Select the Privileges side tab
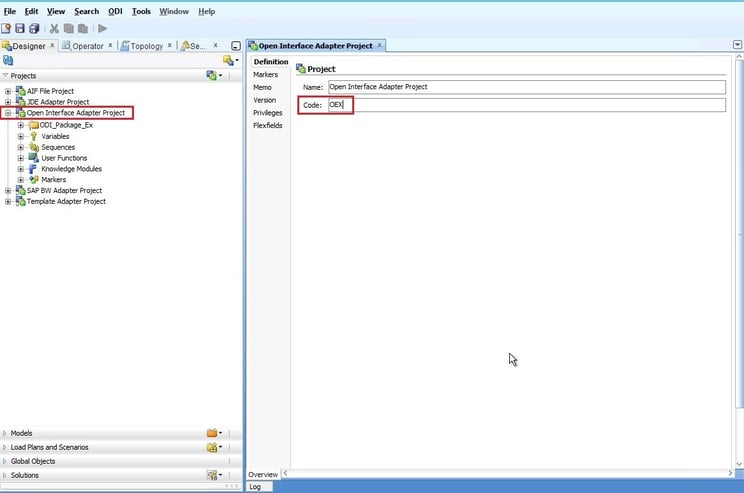Screen dimensions: 744x493 [x=268, y=113]
